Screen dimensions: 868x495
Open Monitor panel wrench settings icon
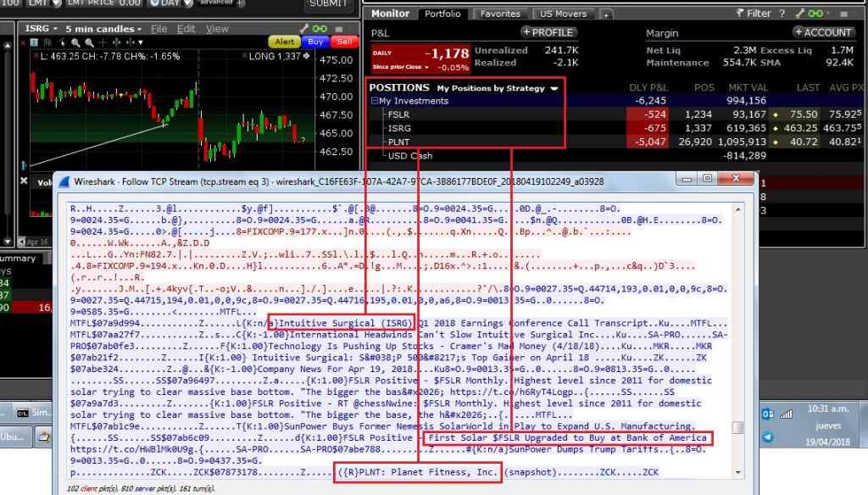[x=800, y=14]
